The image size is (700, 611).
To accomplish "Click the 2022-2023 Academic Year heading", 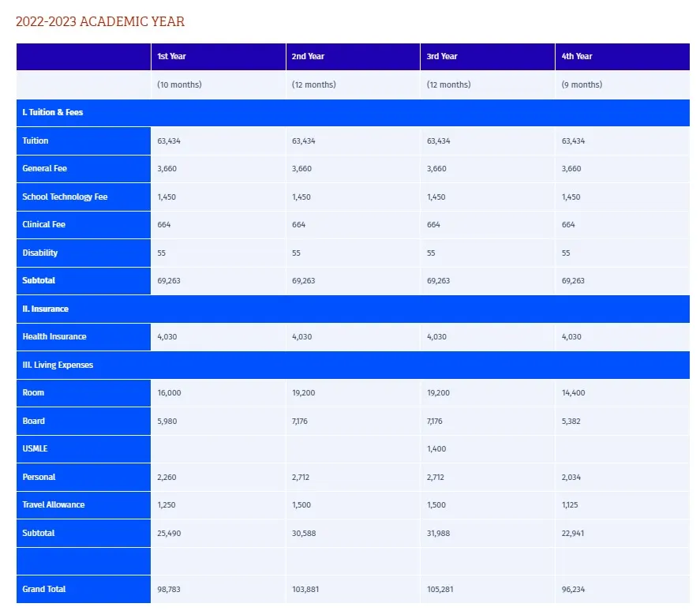I will (x=100, y=21).
